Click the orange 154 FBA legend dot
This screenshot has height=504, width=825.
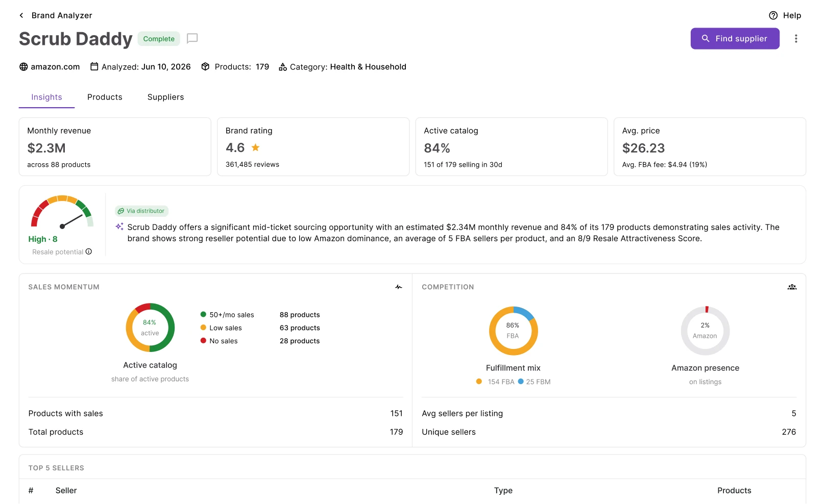click(x=479, y=381)
